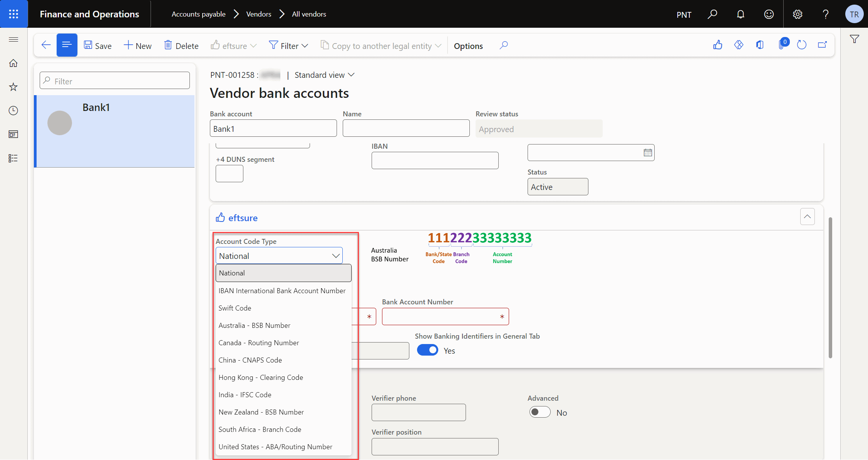Viewport: 868px width, 460px height.
Task: Click the Verifier phone field
Action: click(x=419, y=412)
